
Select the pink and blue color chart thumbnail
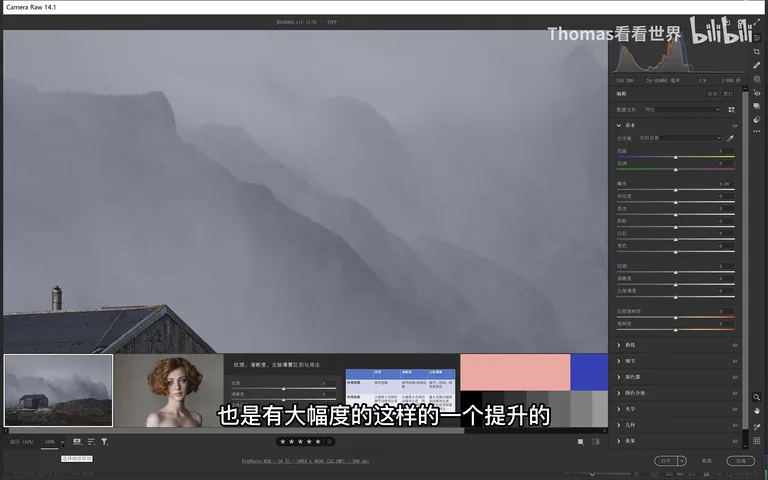(534, 390)
